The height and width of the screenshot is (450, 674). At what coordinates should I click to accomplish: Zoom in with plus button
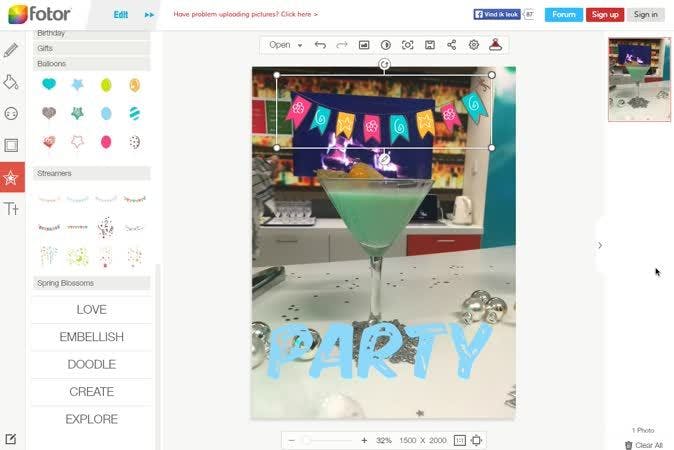(x=364, y=440)
